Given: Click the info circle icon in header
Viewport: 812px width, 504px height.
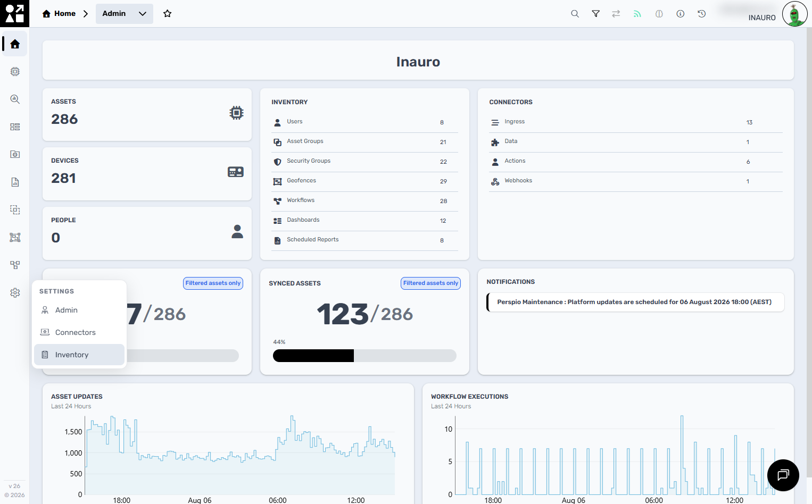Looking at the screenshot, I should tap(681, 14).
